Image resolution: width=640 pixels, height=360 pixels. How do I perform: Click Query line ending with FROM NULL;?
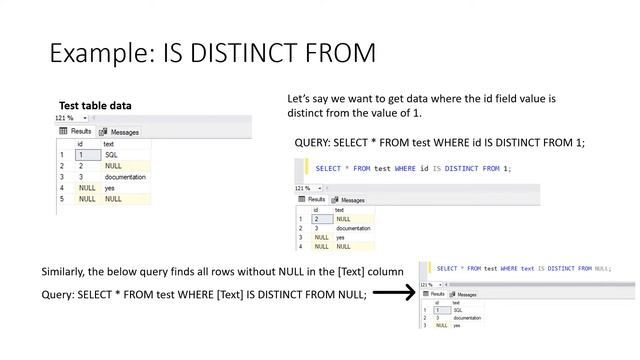(x=204, y=295)
